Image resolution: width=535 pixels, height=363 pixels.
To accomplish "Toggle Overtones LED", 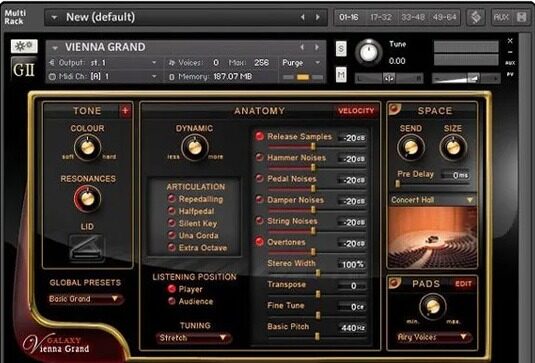I will [260, 242].
